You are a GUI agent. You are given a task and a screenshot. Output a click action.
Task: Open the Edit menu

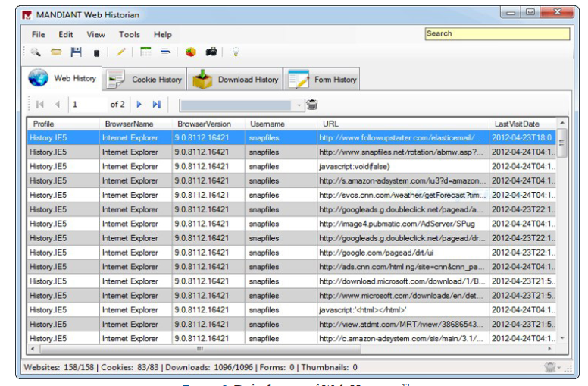(66, 35)
